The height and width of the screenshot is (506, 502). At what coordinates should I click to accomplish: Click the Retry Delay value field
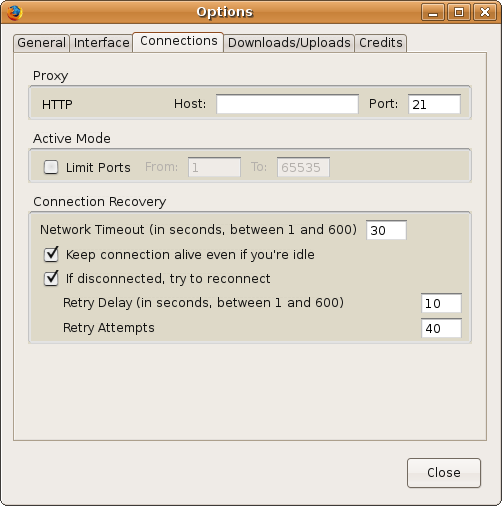pyautogui.click(x=441, y=303)
